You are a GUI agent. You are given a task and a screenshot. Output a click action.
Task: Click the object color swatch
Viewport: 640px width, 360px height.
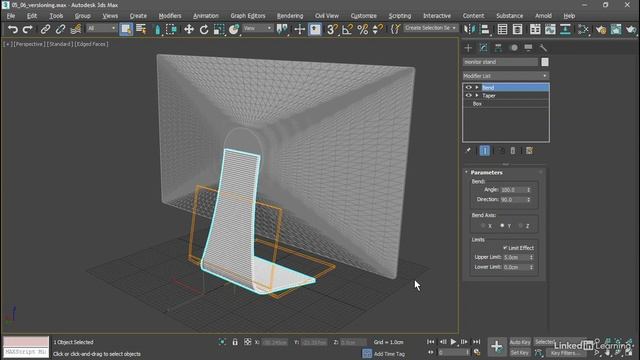[x=545, y=62]
